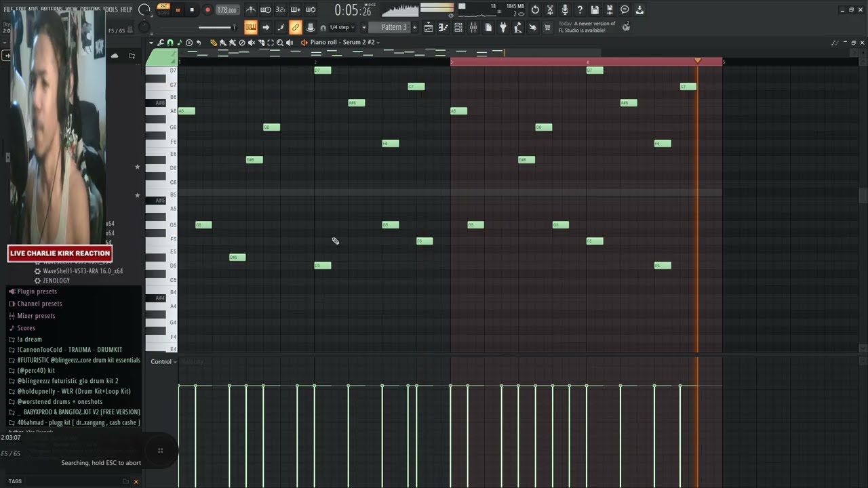Screen dimensions: 868x488
Task: Click the render export audio icon
Action: 610,10
